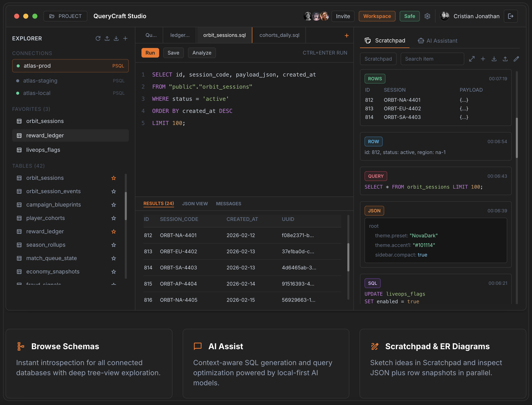Viewport: 532px width, 405px height.
Task: Expand the Scratchpad to fullscreen
Action: pyautogui.click(x=472, y=59)
